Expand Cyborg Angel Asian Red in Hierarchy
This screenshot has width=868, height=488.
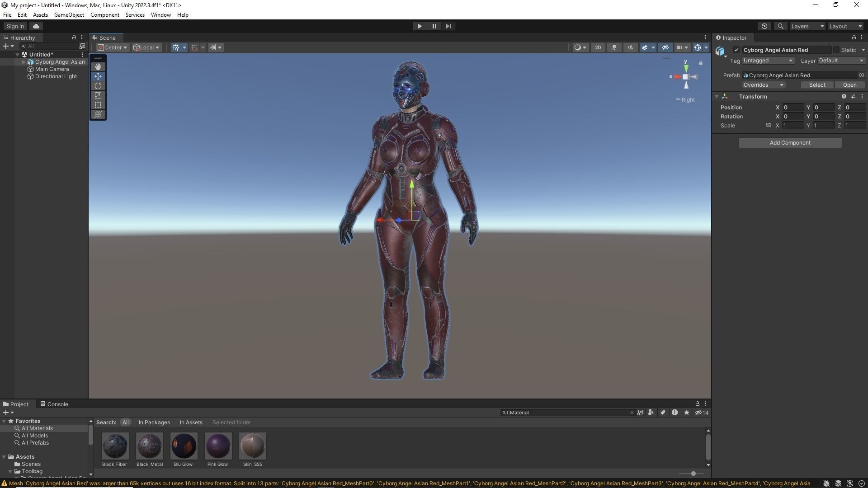coord(24,62)
